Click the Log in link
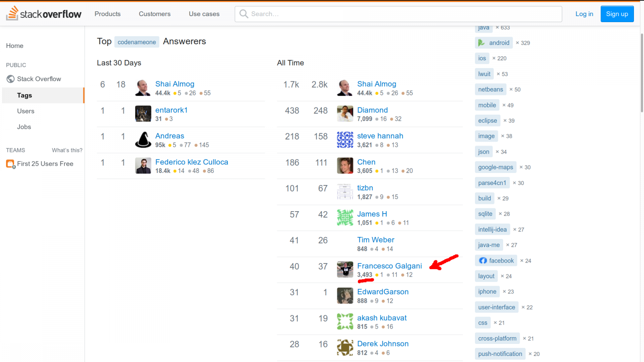644x362 pixels. [584, 14]
